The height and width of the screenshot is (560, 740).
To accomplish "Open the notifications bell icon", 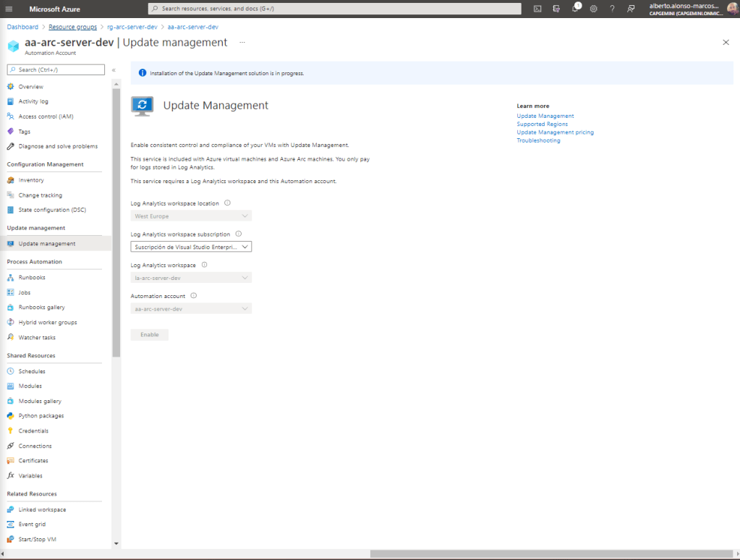I will pyautogui.click(x=575, y=9).
